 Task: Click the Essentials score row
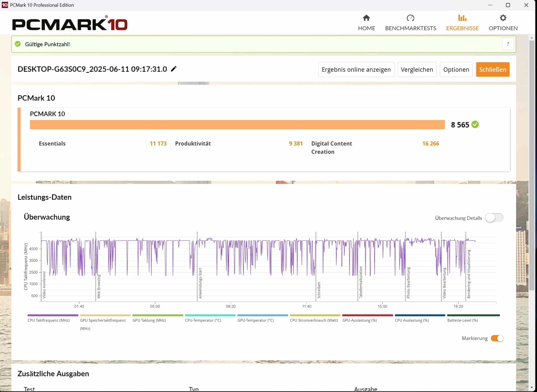[102, 143]
